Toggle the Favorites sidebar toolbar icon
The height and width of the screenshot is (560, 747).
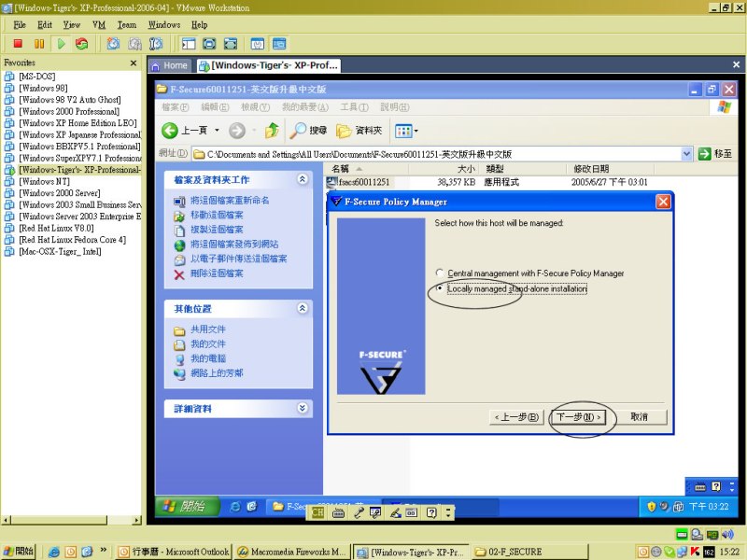click(189, 44)
